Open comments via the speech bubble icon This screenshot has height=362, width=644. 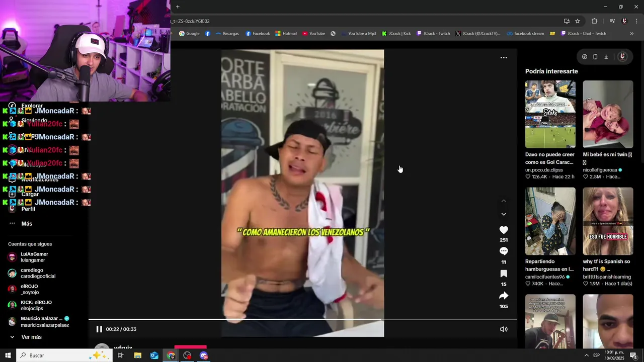pyautogui.click(x=504, y=251)
